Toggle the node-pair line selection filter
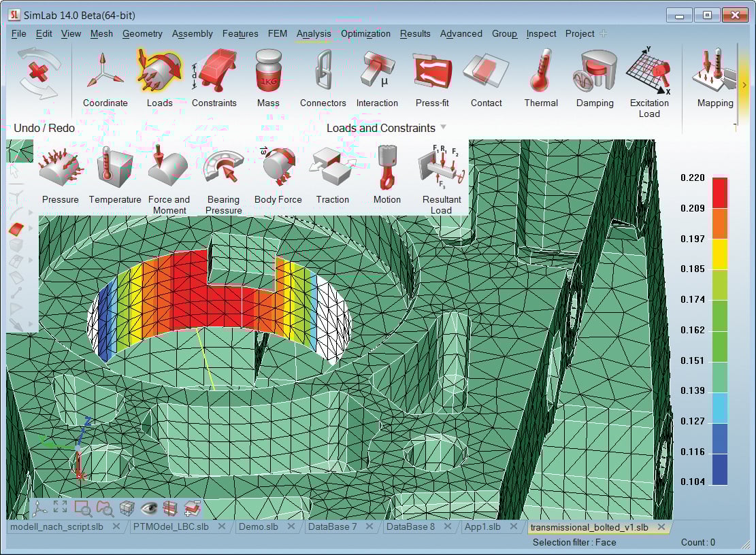 16,292
